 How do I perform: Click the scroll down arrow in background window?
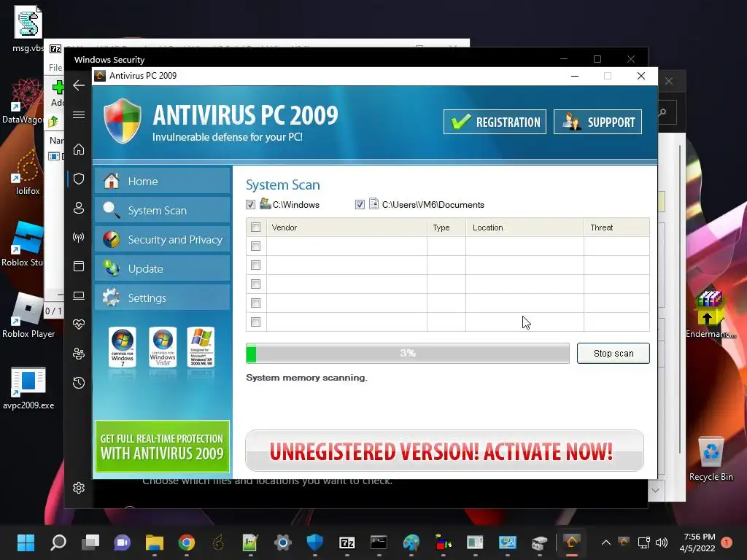tap(656, 490)
